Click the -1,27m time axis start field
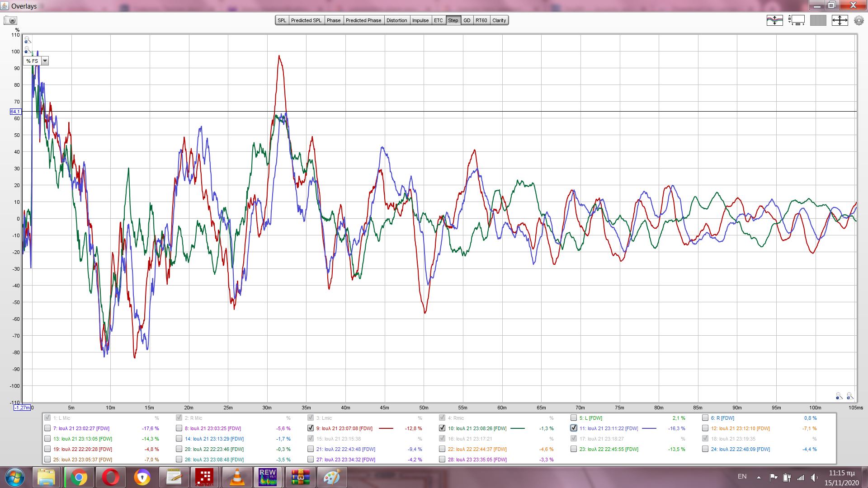The width and height of the screenshot is (868, 488). tap(22, 408)
